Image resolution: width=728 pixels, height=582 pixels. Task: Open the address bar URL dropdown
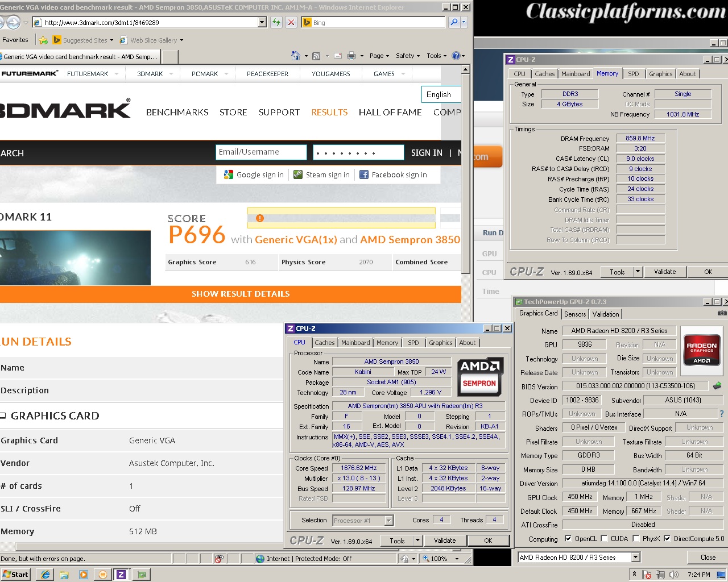coord(262,22)
